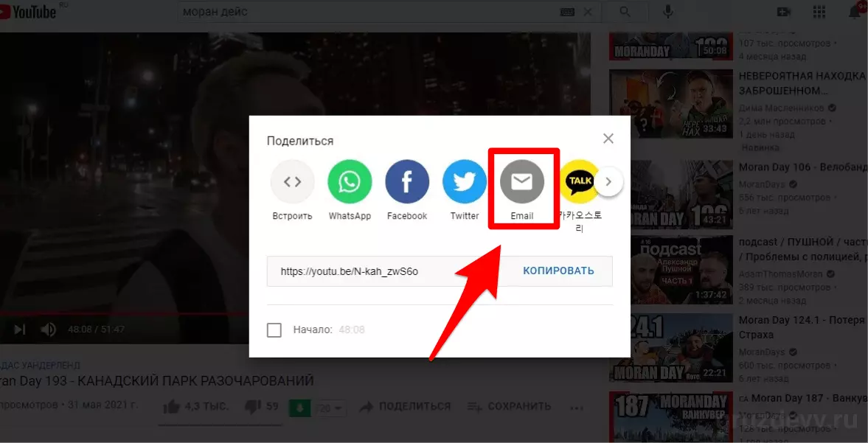Image resolution: width=868 pixels, height=443 pixels.
Task: Open the YouTube home logo
Action: click(x=29, y=13)
